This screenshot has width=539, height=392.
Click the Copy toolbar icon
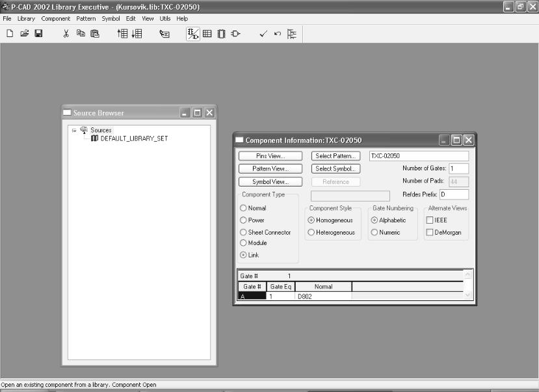[81, 33]
